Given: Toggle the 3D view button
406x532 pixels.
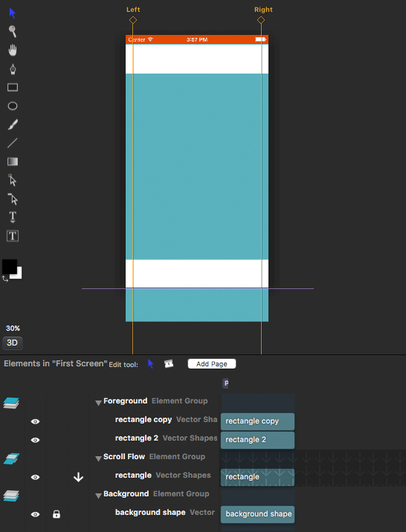Looking at the screenshot, I should (13, 343).
